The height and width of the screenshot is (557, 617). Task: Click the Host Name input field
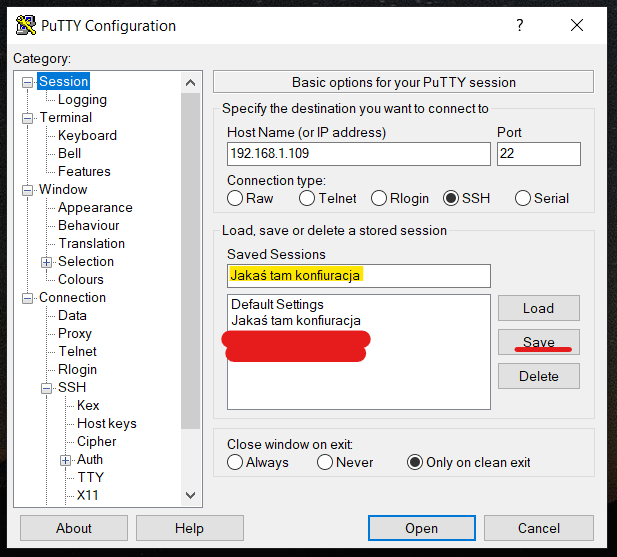pyautogui.click(x=358, y=154)
